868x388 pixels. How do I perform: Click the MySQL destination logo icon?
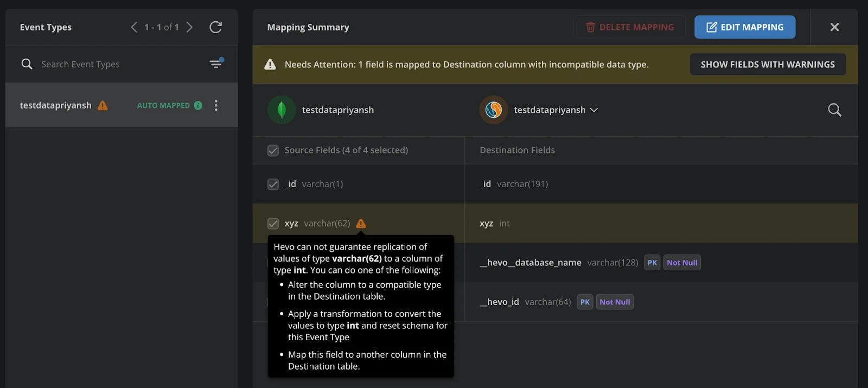(493, 110)
